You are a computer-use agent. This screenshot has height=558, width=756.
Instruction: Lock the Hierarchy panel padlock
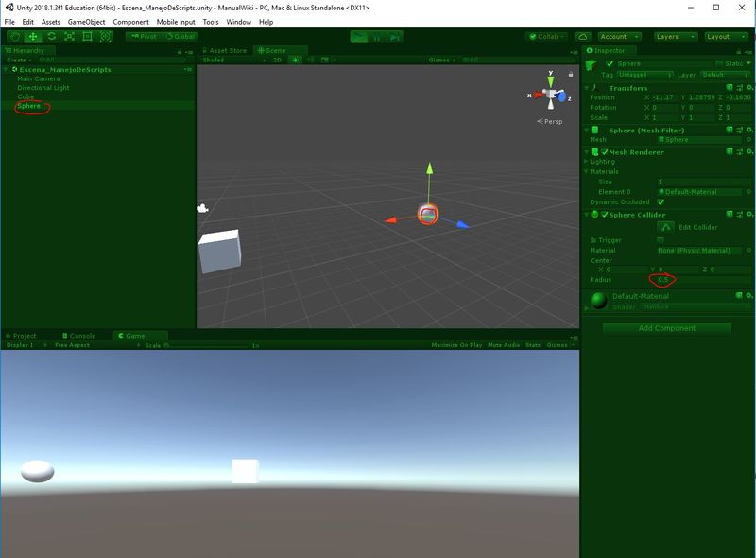click(180, 51)
